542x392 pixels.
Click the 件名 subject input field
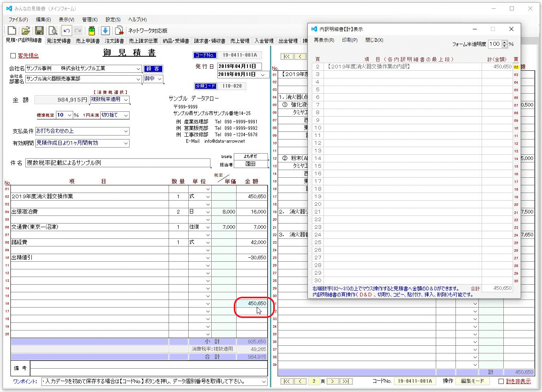tap(118, 163)
